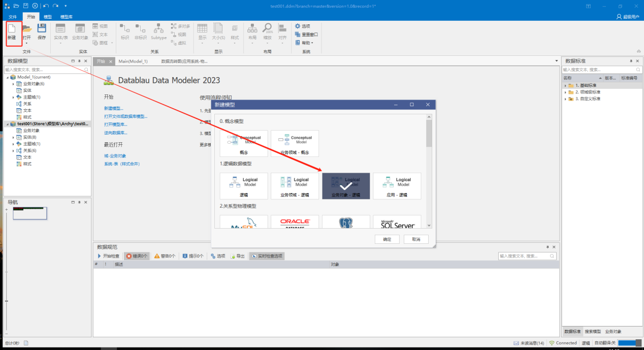Click the circled X icon in the title bar
644x350 pixels.
pos(35,6)
